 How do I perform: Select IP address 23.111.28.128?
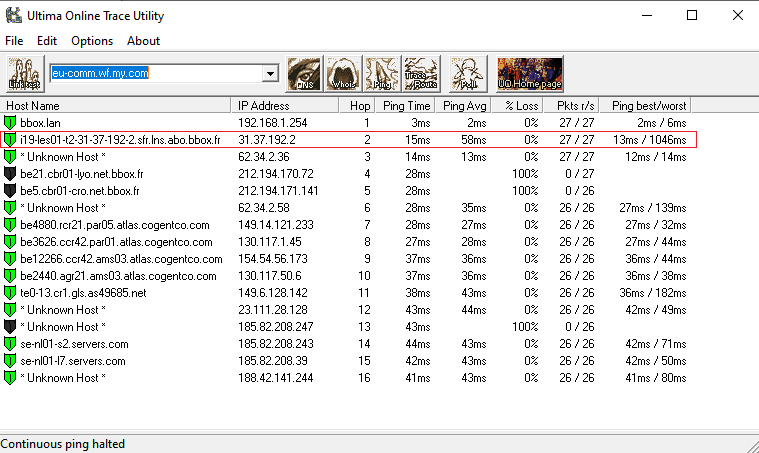(x=273, y=310)
